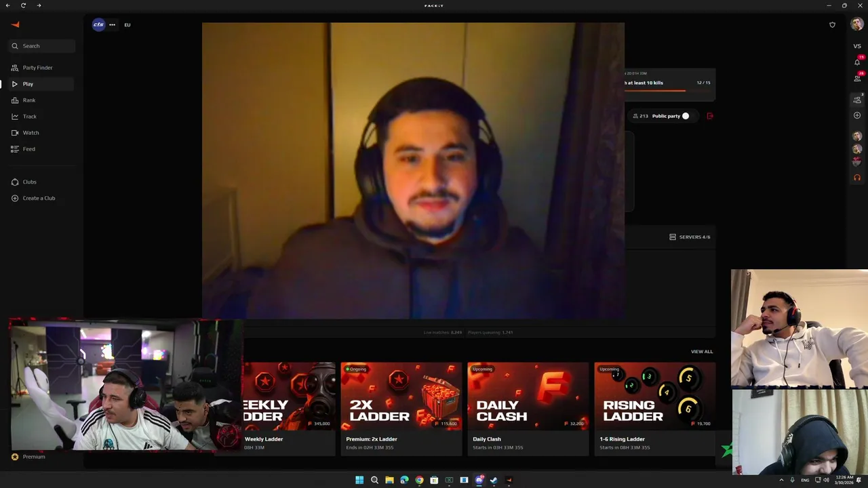Open the notifications bell
The image size is (868, 488).
coord(857,62)
